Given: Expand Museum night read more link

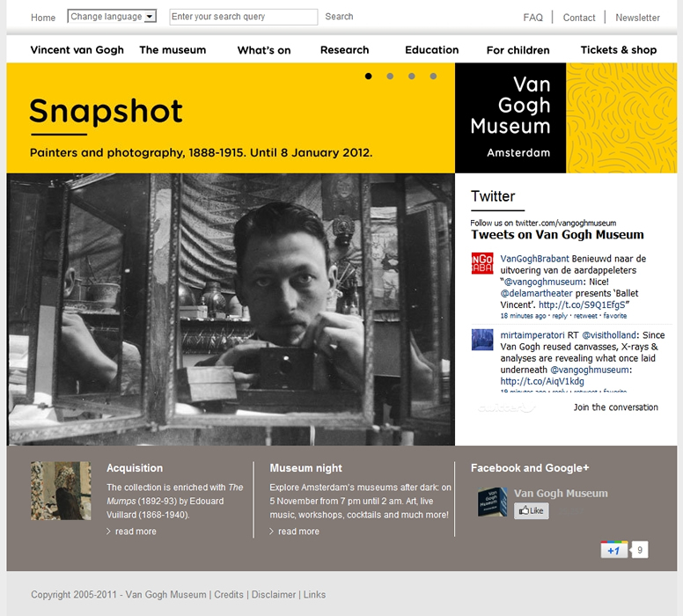Looking at the screenshot, I should (298, 532).
